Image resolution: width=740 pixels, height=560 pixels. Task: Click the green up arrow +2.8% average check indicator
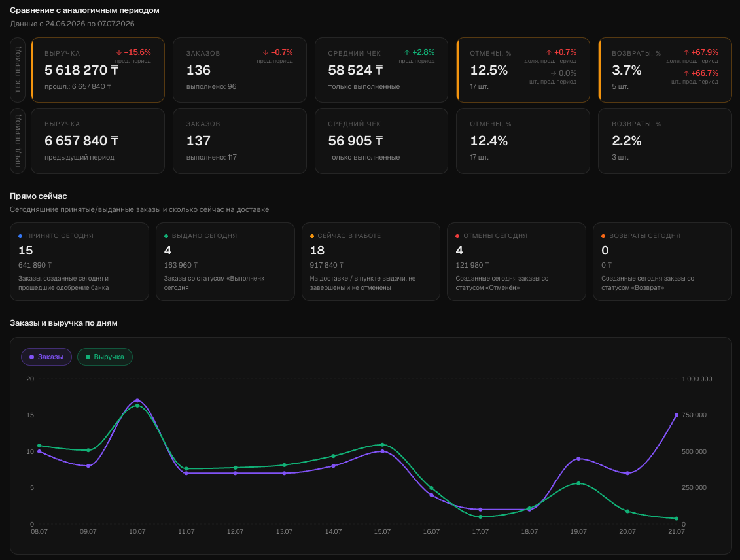coord(419,52)
